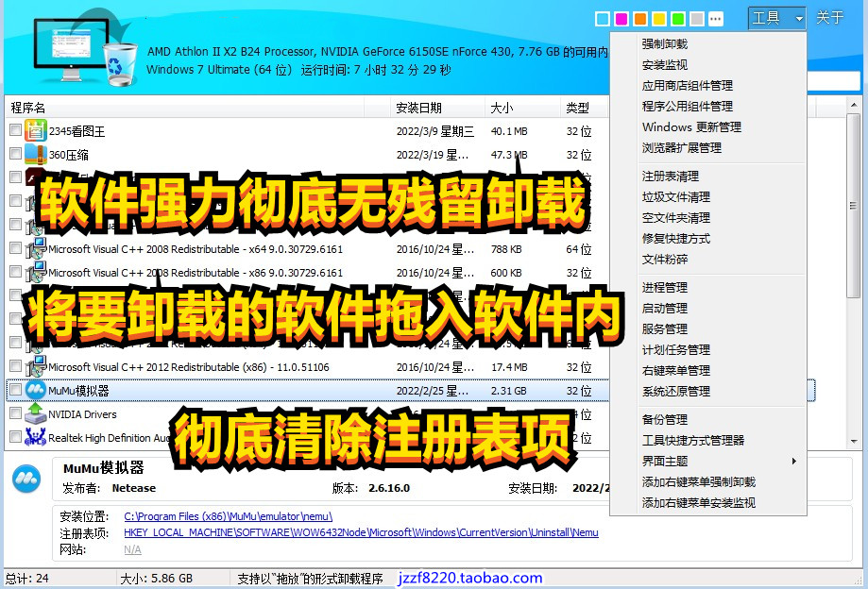Viewport: 868px width, 589px height.
Task: Click the 360压缩 archive icon
Action: pyautogui.click(x=36, y=154)
